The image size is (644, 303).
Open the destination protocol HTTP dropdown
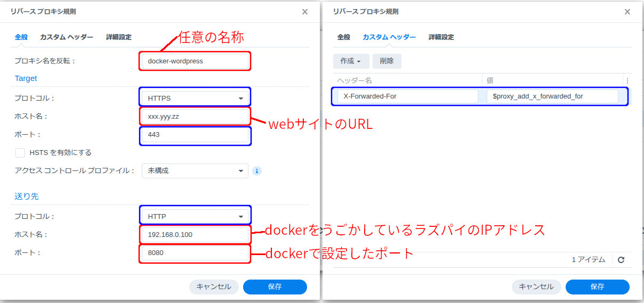(195, 217)
